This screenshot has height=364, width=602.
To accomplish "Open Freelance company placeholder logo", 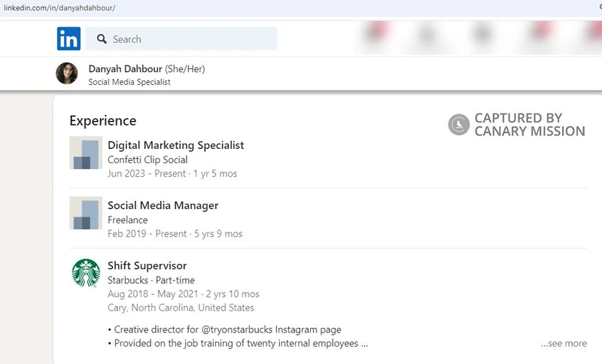I will coord(86,213).
